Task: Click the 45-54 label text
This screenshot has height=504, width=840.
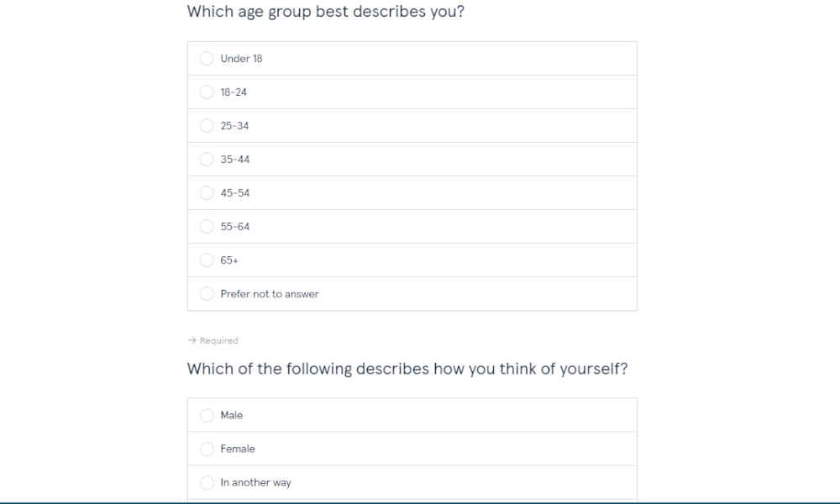Action: tap(234, 193)
